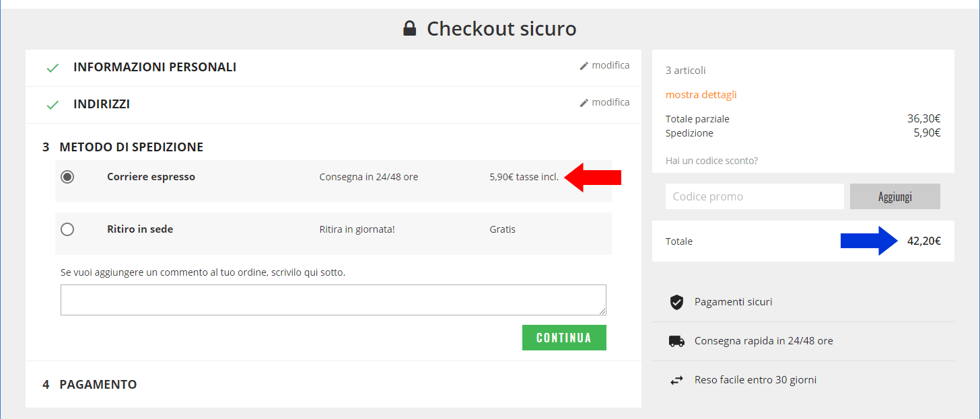Expand the Pagamento step header
Image resolution: width=980 pixels, height=419 pixels.
[98, 385]
